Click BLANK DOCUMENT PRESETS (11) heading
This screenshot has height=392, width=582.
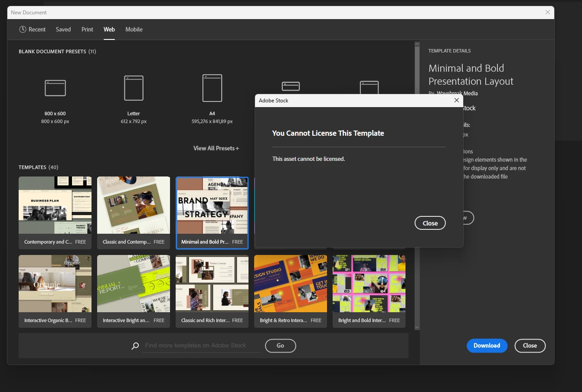tap(57, 52)
